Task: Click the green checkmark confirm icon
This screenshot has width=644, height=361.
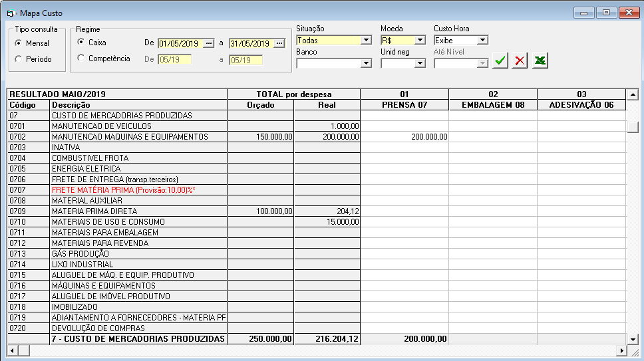Action: [500, 60]
